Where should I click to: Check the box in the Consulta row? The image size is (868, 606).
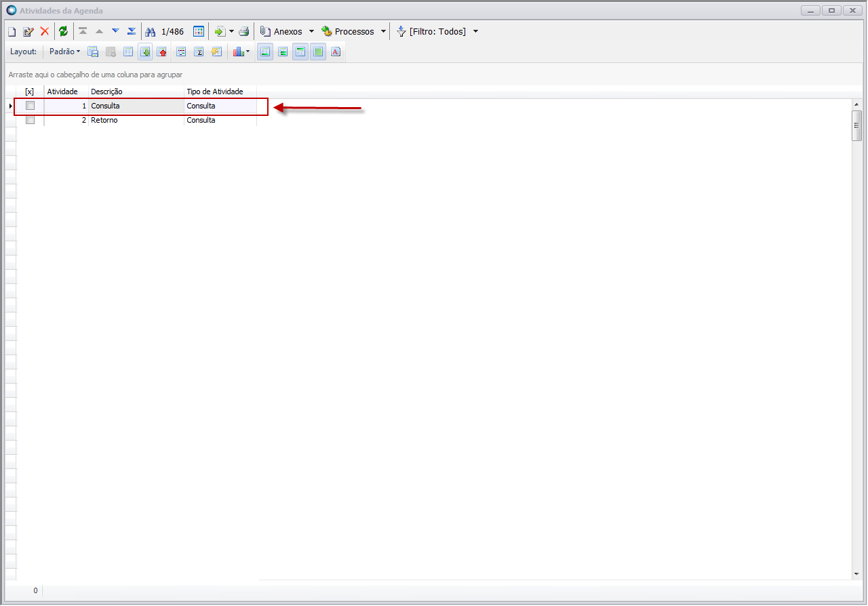click(30, 106)
